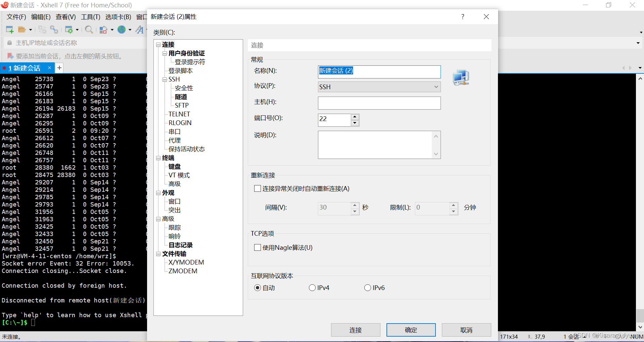Decrease the port number with down arrow
The image size is (644, 342).
pos(355,123)
